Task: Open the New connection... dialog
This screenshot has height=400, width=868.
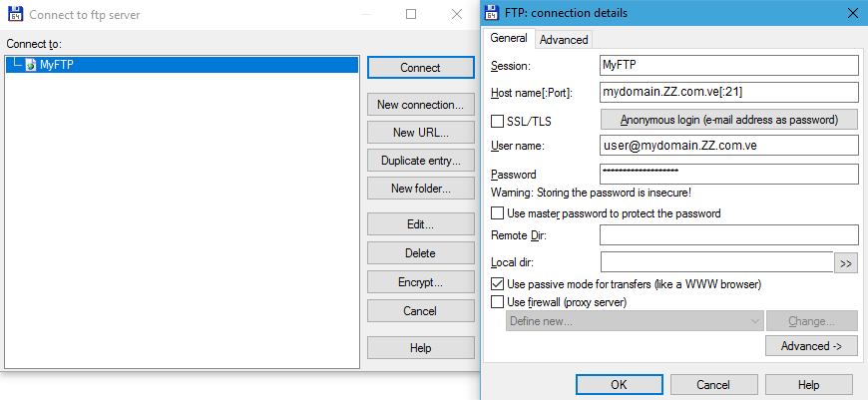Action: tap(421, 105)
